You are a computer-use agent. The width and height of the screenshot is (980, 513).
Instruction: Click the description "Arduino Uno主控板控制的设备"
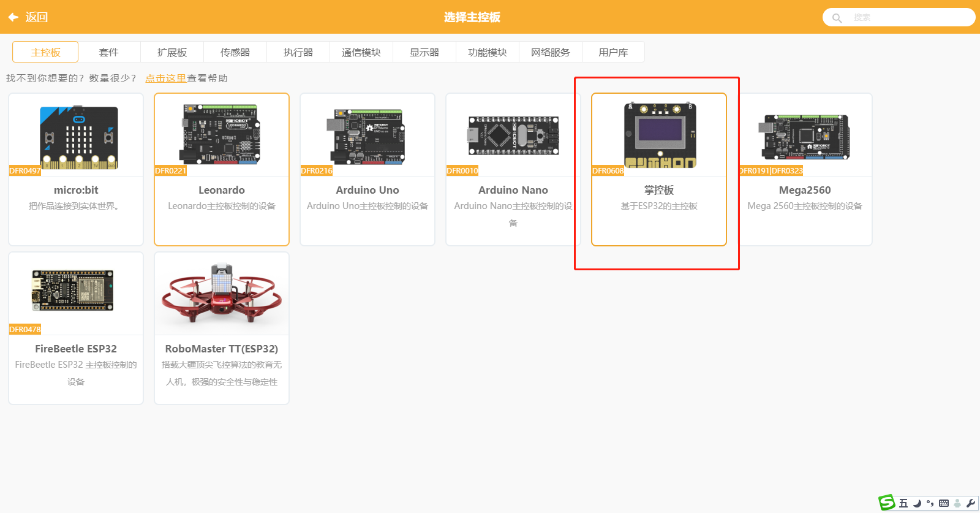(367, 206)
